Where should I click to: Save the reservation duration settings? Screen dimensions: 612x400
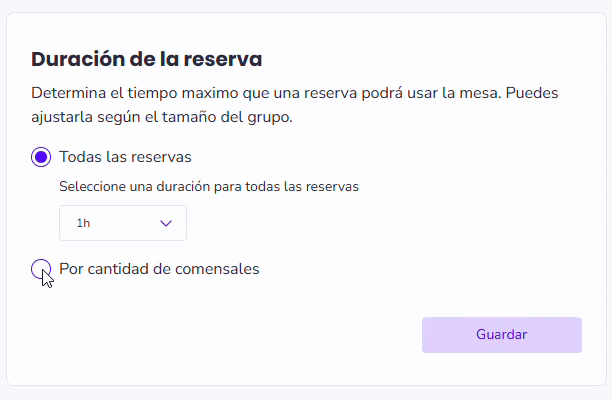[501, 335]
